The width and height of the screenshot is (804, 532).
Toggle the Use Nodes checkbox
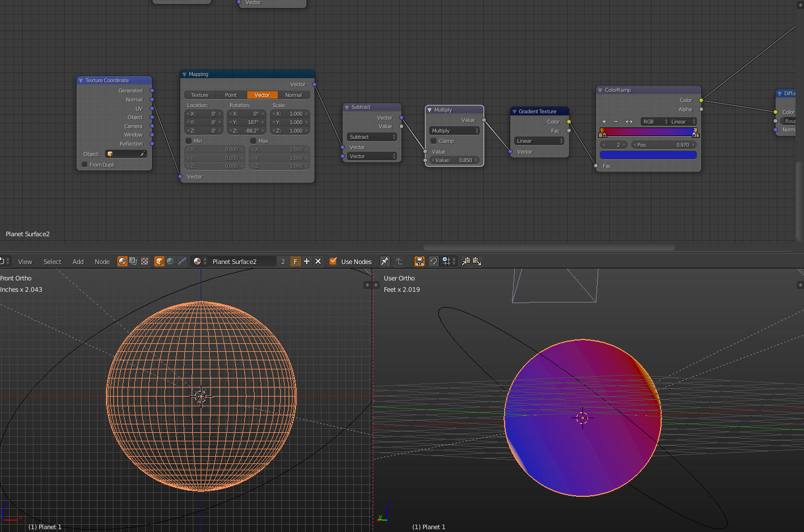[x=333, y=261]
